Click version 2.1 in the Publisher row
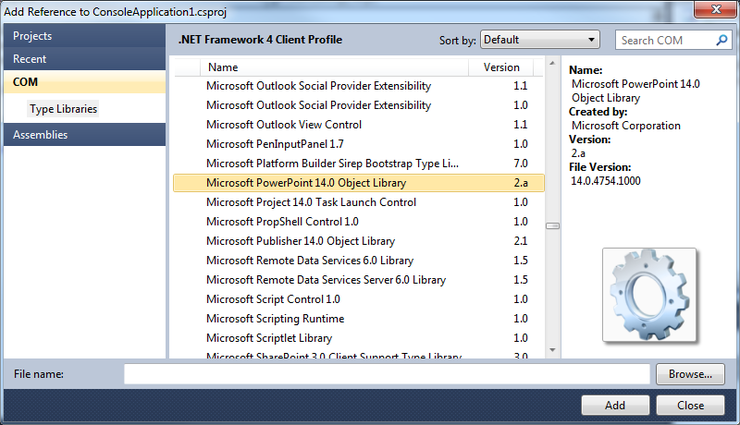Screen dimensions: 740x425 tap(521, 241)
